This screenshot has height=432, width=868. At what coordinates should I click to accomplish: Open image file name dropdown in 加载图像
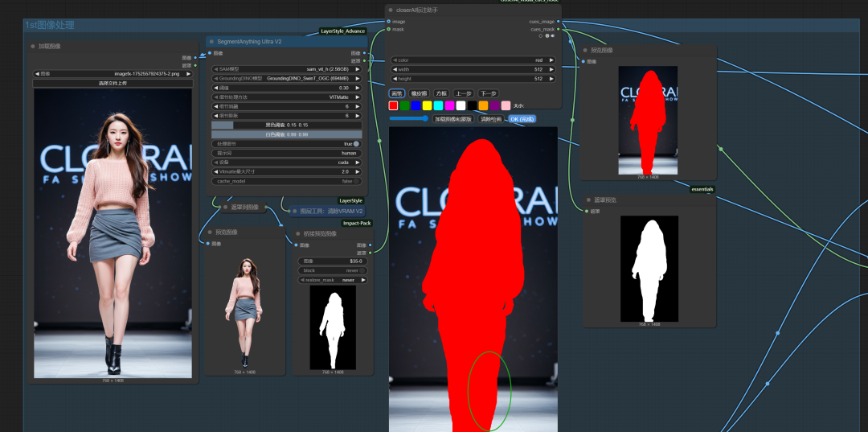(x=113, y=74)
